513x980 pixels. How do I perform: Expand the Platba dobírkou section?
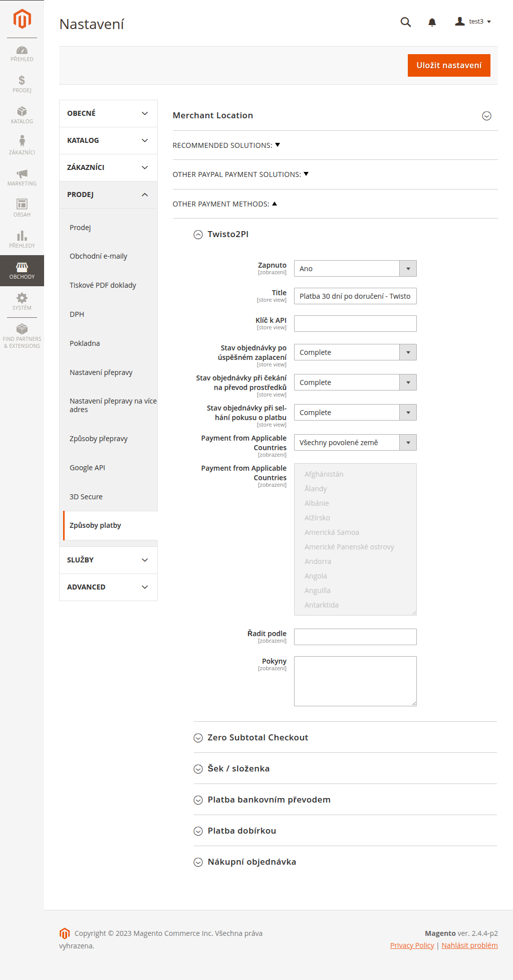pos(198,831)
